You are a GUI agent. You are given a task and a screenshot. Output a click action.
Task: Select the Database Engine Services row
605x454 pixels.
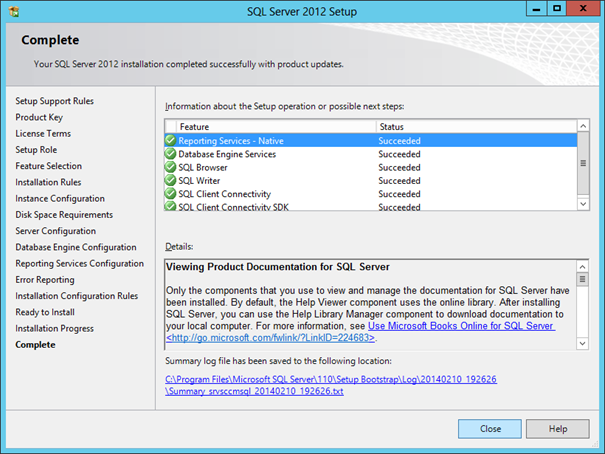click(371, 154)
